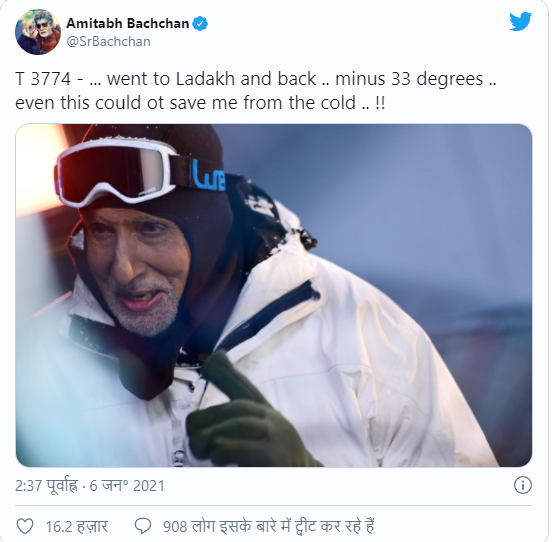Click the reply speech bubble icon
The height and width of the screenshot is (542, 552).
(143, 526)
